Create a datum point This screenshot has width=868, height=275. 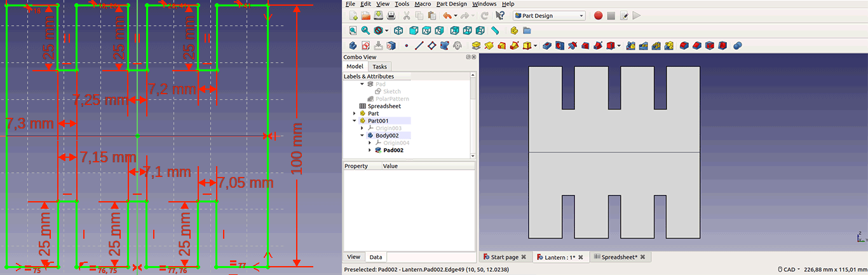click(x=407, y=46)
